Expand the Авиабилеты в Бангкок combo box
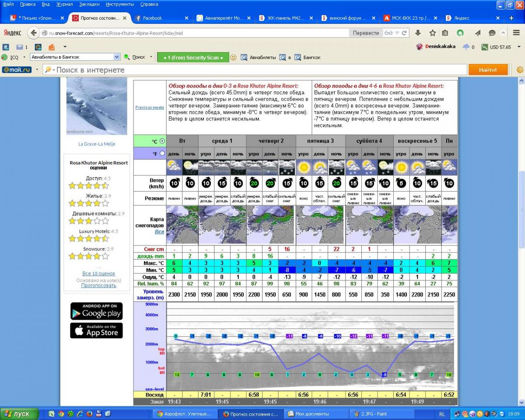Viewport: 525px width, 420px height. pyautogui.click(x=117, y=57)
